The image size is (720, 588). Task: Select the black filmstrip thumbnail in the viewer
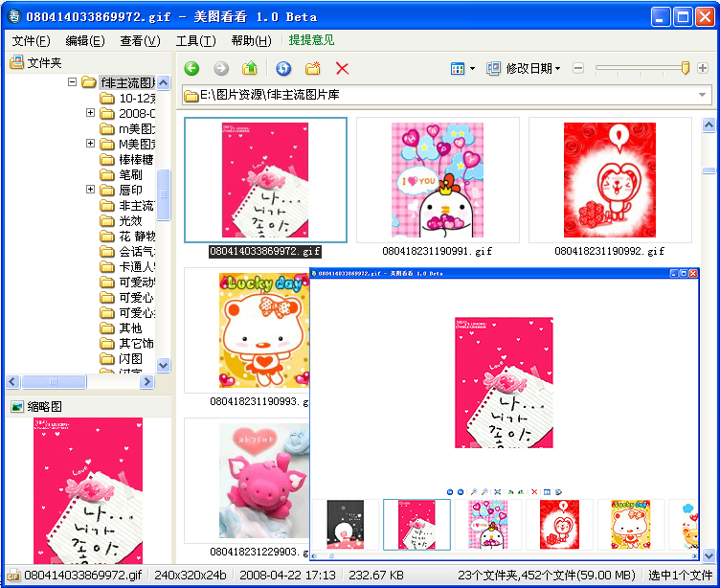coord(346,525)
